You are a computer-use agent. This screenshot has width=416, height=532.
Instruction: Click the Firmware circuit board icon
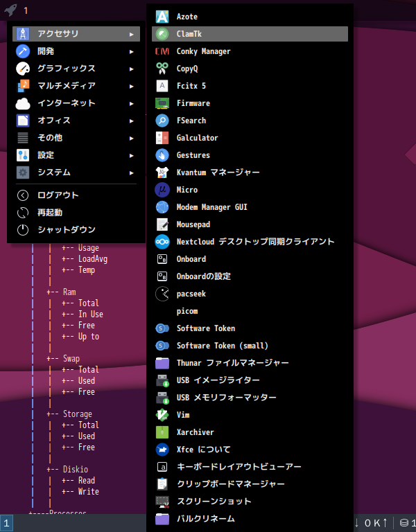coord(162,103)
